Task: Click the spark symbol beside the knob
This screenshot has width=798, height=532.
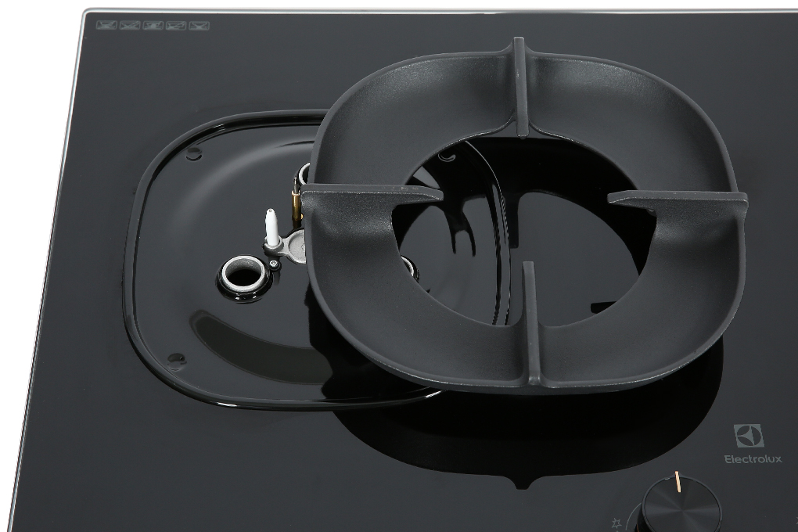Action: (x=618, y=522)
